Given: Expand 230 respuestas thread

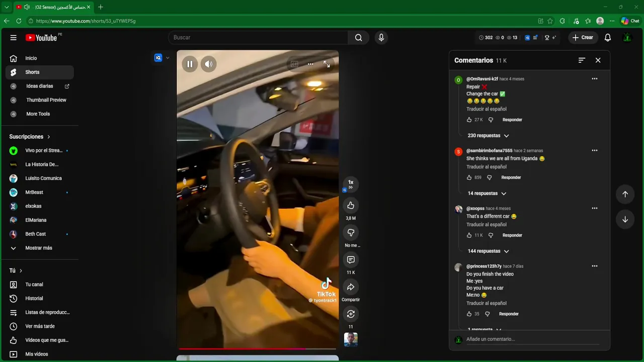Looking at the screenshot, I should 488,136.
